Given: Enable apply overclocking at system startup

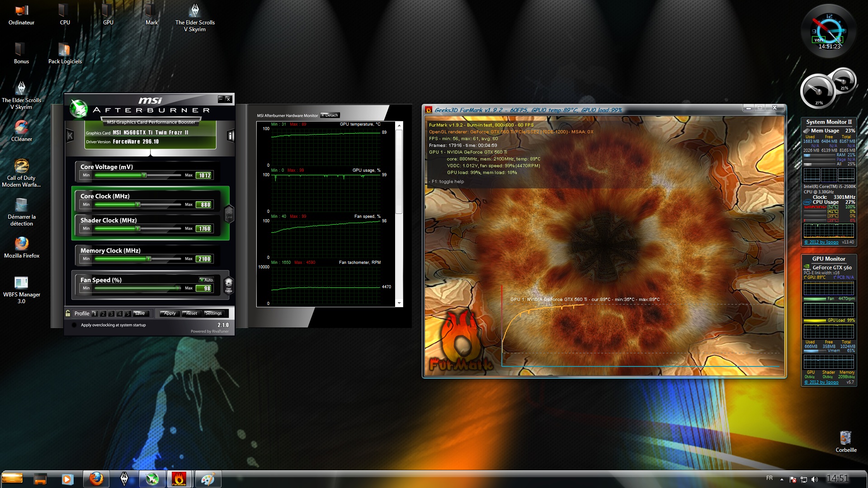Looking at the screenshot, I should click(x=75, y=325).
